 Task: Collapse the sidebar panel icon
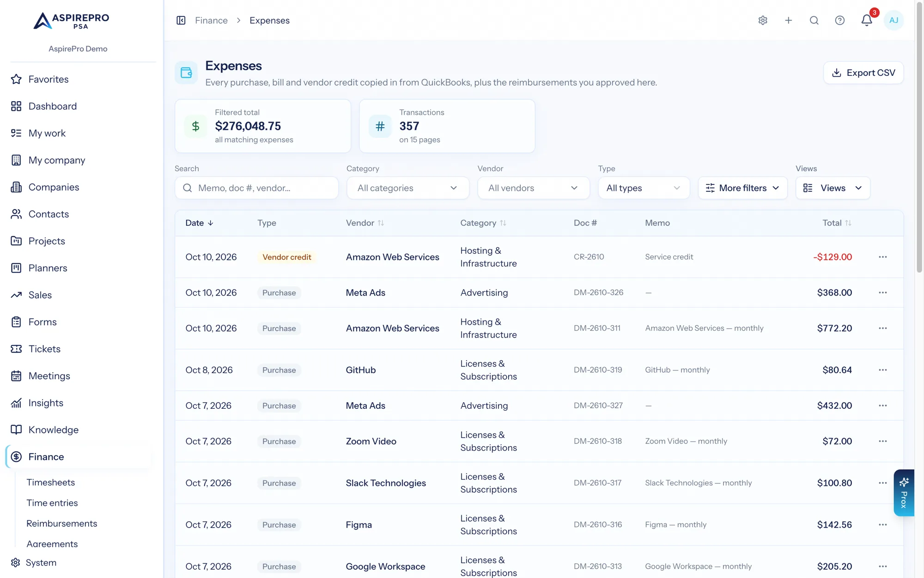181,20
